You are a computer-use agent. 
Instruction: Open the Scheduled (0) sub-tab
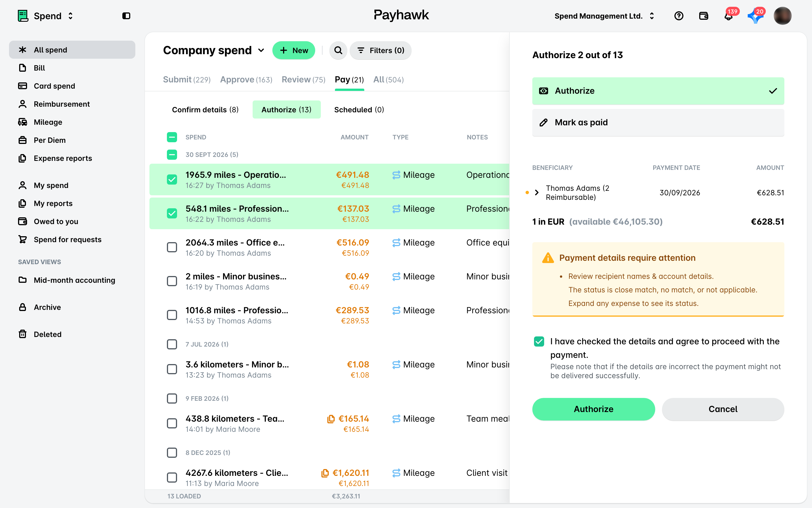point(359,110)
